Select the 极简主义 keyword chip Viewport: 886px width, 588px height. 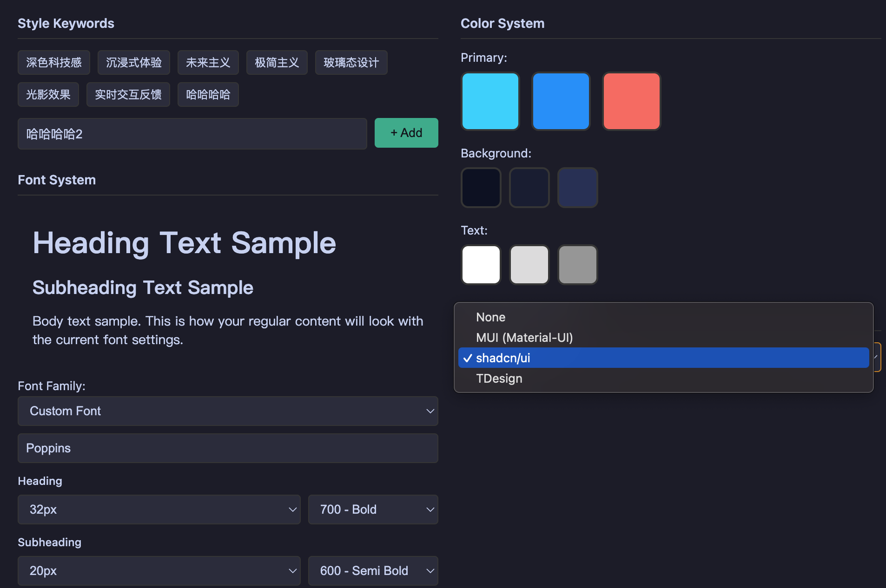click(x=277, y=62)
